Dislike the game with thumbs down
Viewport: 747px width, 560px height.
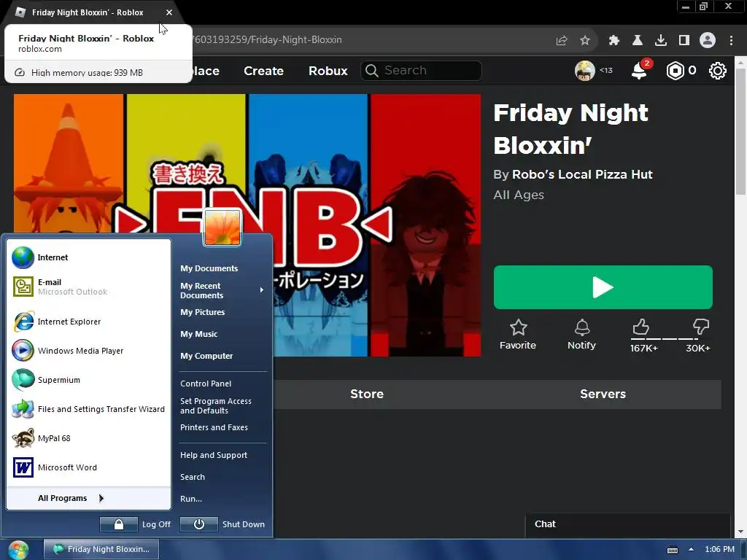pyautogui.click(x=701, y=327)
